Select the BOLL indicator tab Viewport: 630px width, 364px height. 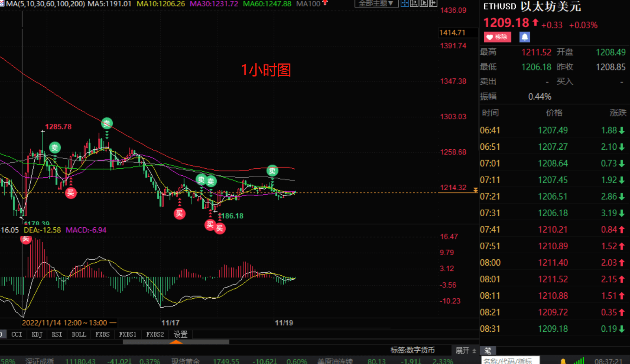[x=79, y=334]
